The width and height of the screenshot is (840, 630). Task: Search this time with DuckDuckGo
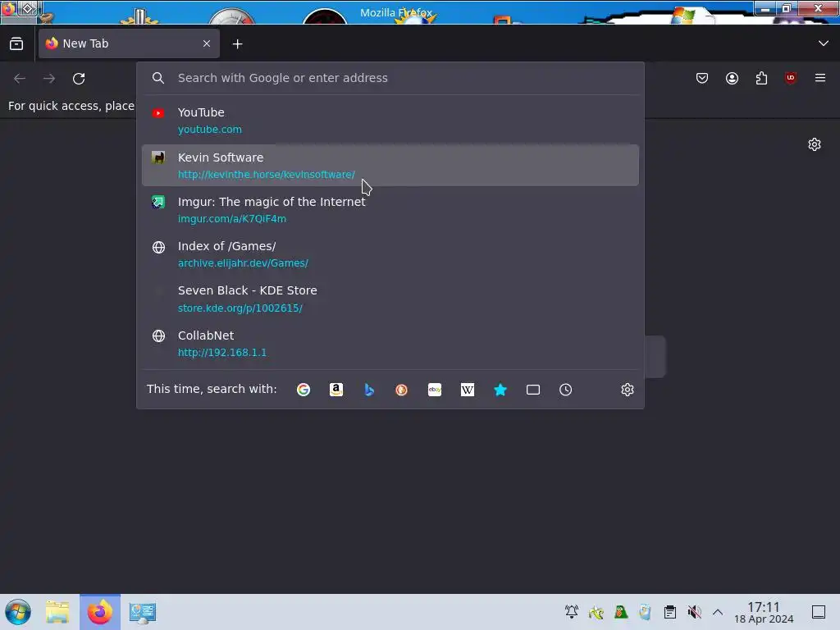(401, 390)
